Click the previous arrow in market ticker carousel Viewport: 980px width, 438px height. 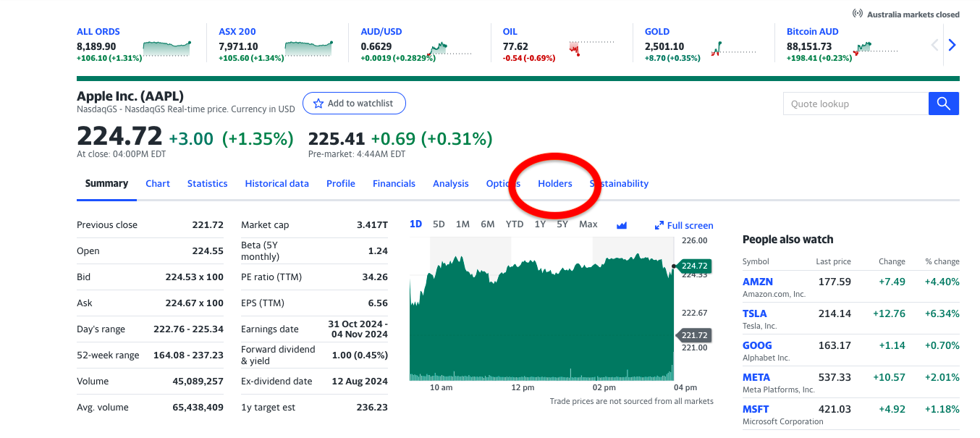click(x=934, y=46)
